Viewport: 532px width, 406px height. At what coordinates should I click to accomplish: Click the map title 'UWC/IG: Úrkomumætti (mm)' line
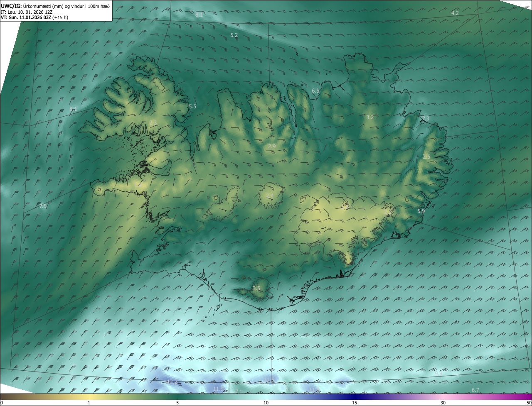(55, 6)
